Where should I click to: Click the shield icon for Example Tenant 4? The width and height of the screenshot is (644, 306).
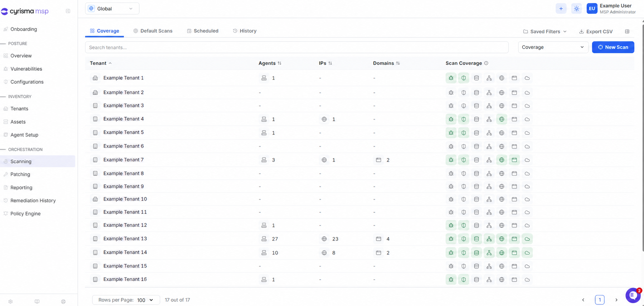pyautogui.click(x=464, y=119)
